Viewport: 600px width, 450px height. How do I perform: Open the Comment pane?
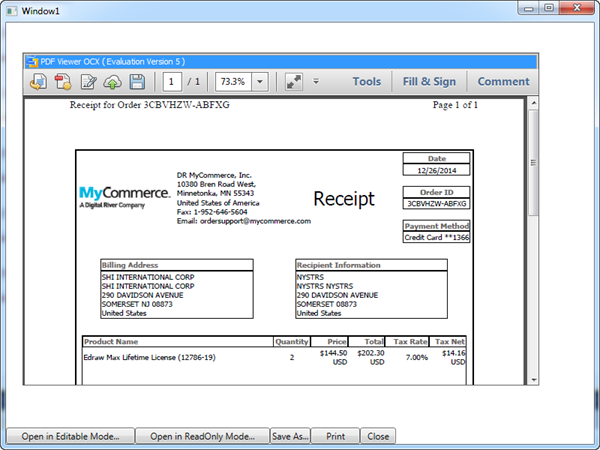click(x=503, y=82)
